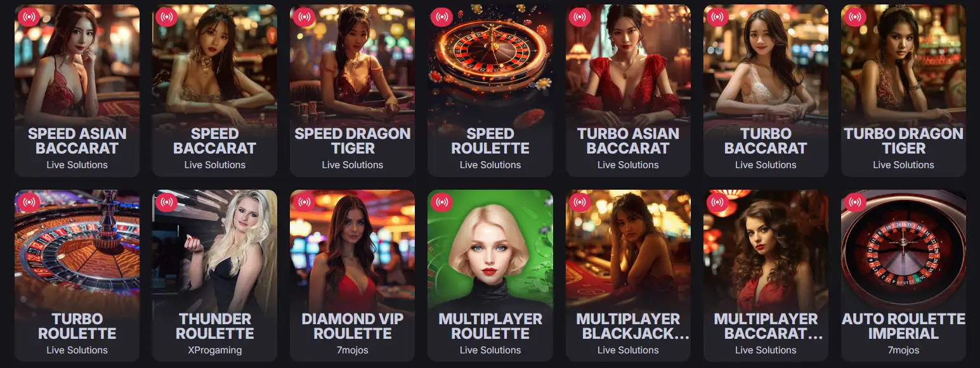Image resolution: width=980 pixels, height=368 pixels.
Task: Click live badge on Thunder Roulette card
Action: [x=166, y=202]
